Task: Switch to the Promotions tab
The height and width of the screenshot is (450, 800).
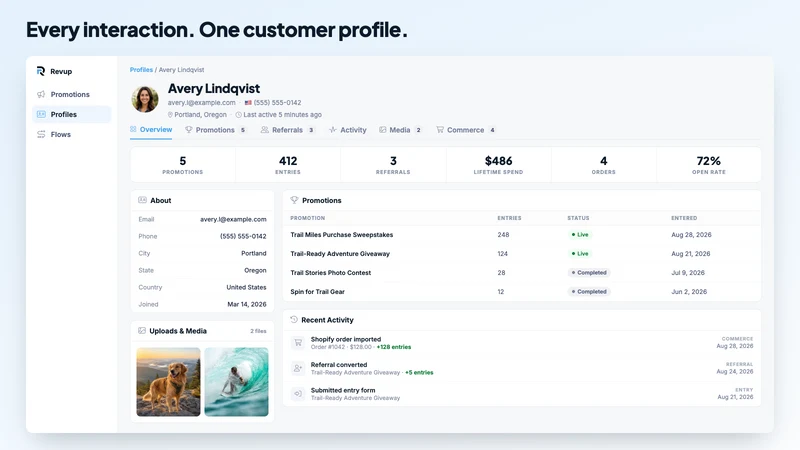Action: pos(215,130)
